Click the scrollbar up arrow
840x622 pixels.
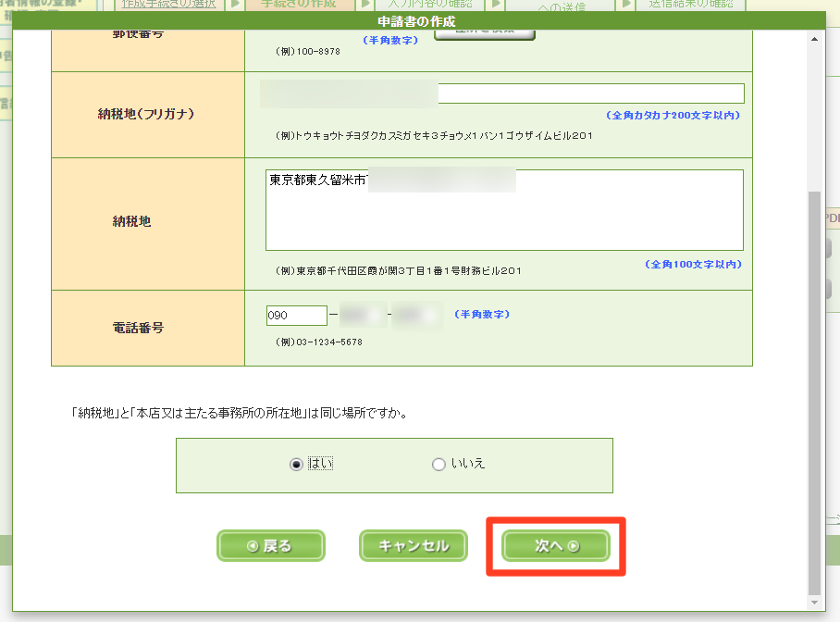coord(814,40)
